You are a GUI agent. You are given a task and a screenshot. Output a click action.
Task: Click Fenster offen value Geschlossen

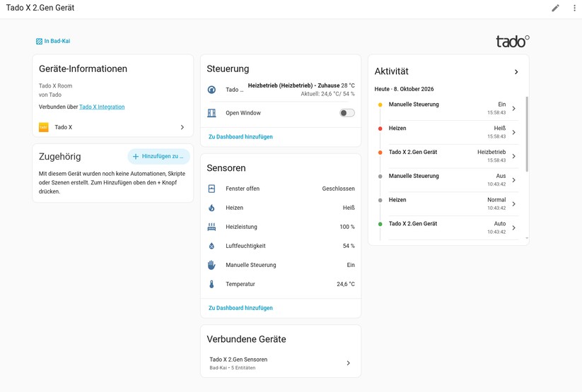point(338,189)
